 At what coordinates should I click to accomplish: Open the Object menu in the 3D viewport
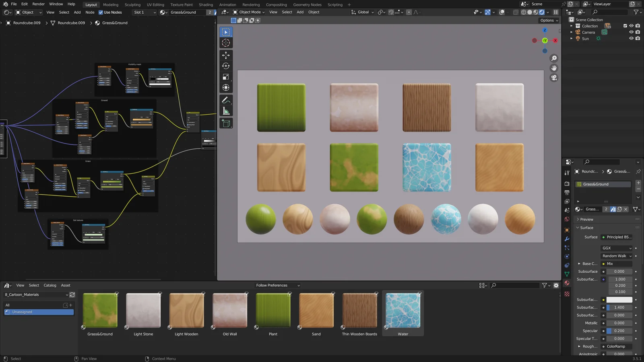(x=314, y=12)
